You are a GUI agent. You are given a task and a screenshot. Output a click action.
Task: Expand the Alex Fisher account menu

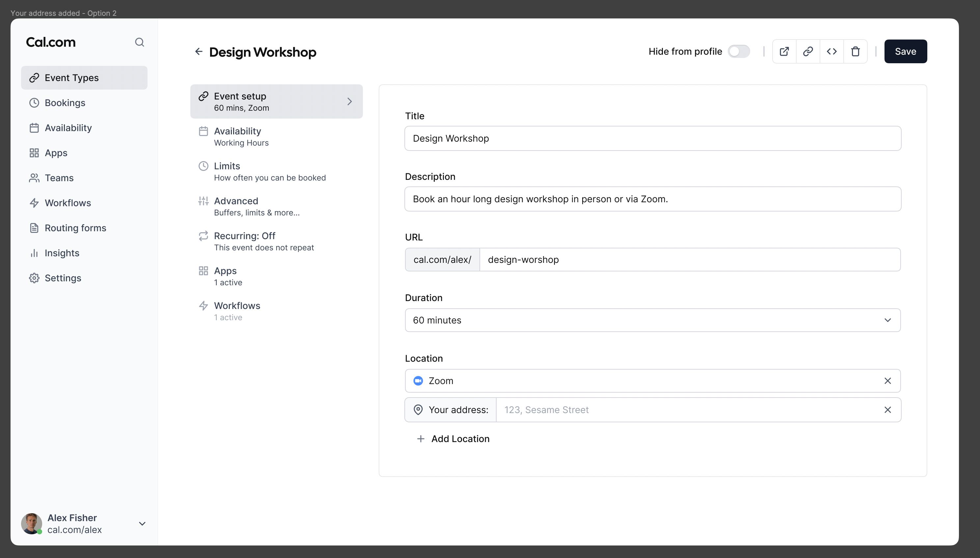(x=142, y=523)
